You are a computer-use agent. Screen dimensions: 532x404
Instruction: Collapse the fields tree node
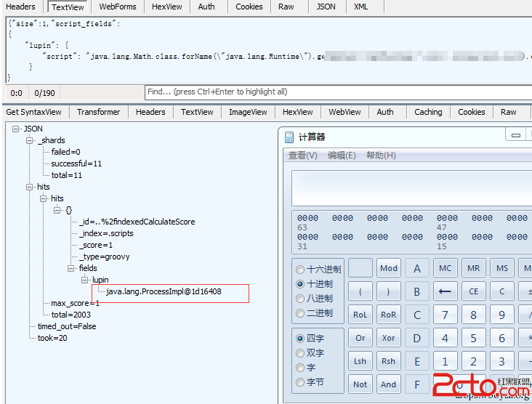click(x=71, y=268)
